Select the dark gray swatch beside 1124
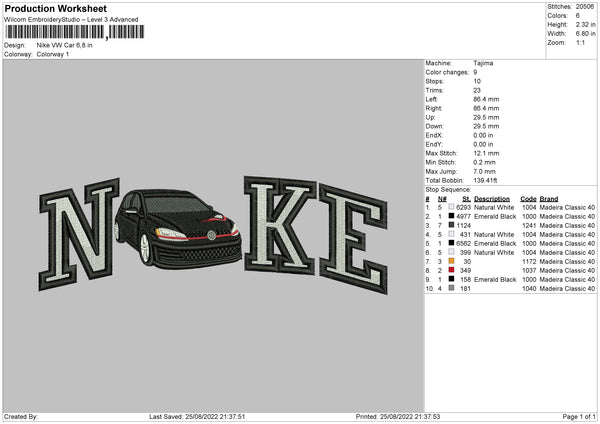600x424 pixels. pyautogui.click(x=451, y=225)
